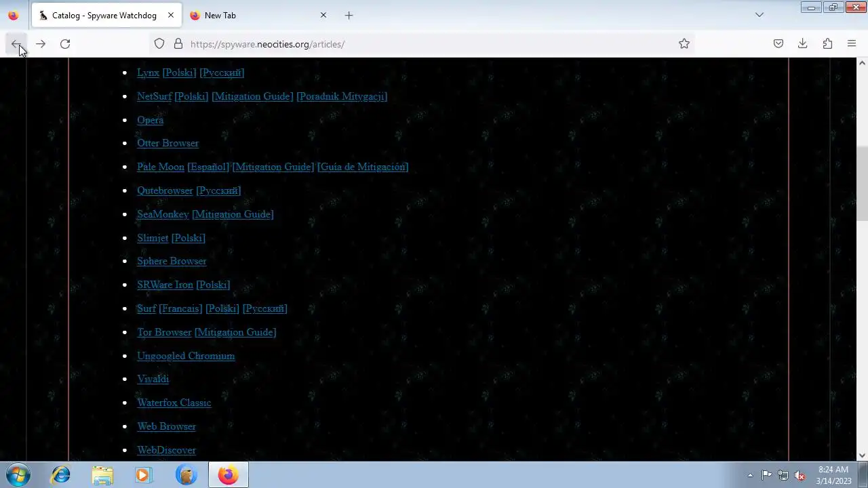868x488 pixels.
Task: Launch the fourth taskbar app icon
Action: pos(186,475)
